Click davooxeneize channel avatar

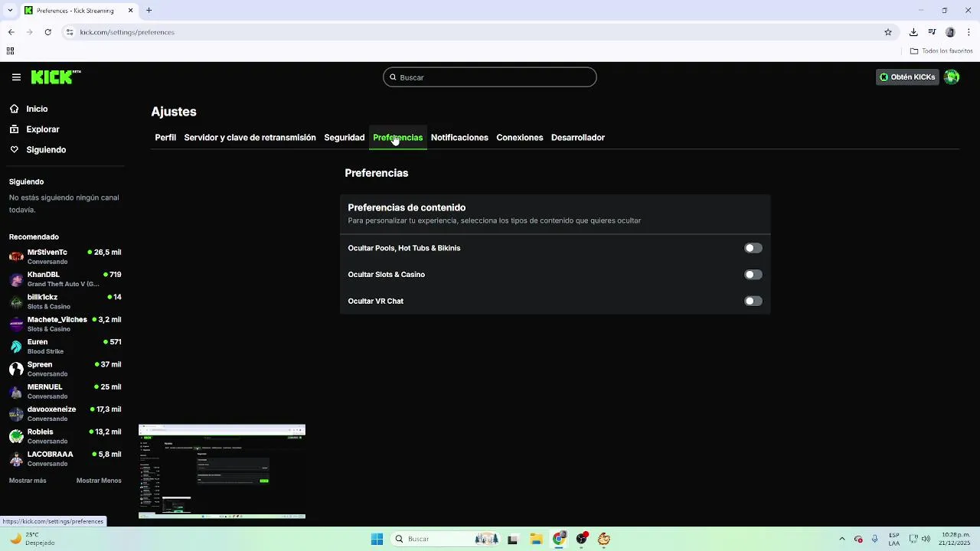(16, 414)
